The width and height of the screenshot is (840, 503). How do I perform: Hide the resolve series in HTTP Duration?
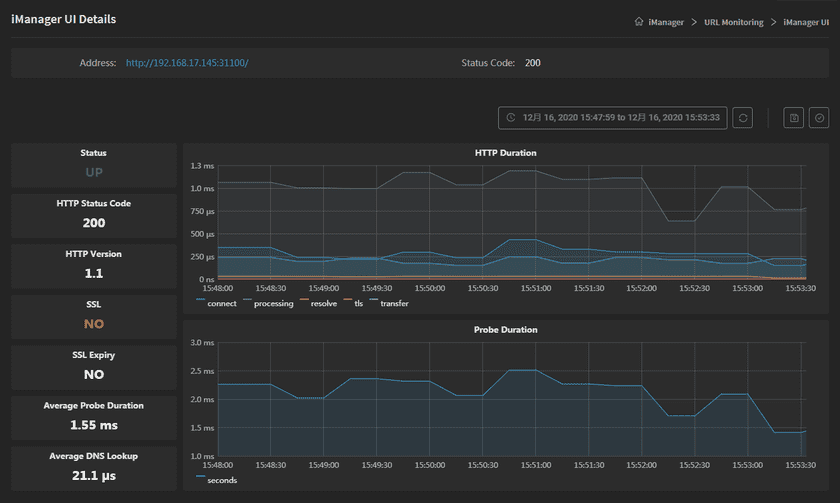[x=317, y=303]
